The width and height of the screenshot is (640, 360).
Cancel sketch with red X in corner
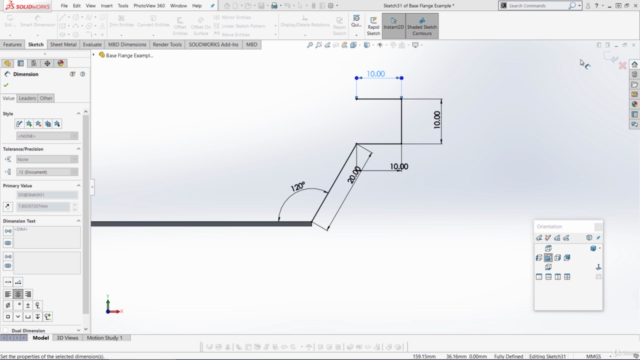pos(622,65)
